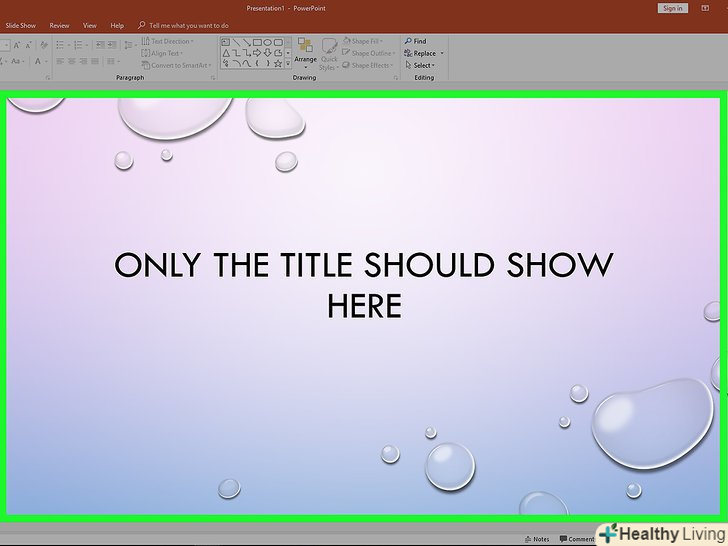
Task: Select the Oval shape
Action: point(267,42)
